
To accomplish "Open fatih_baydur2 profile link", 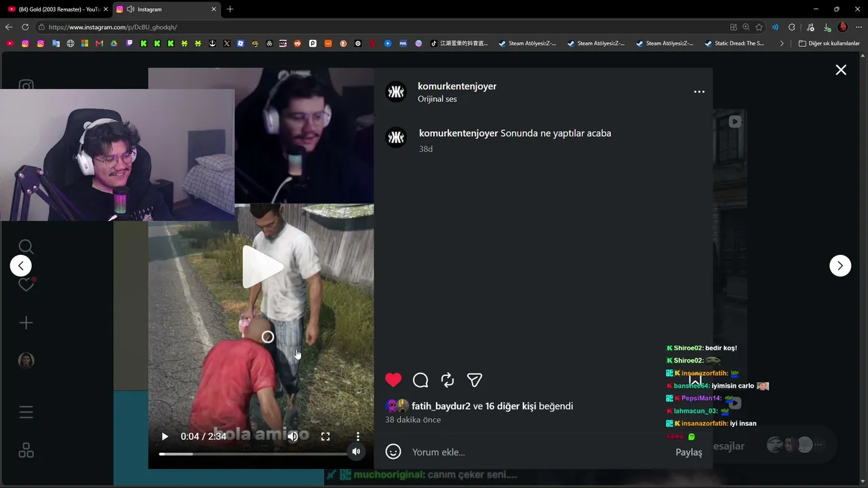I will (x=441, y=406).
